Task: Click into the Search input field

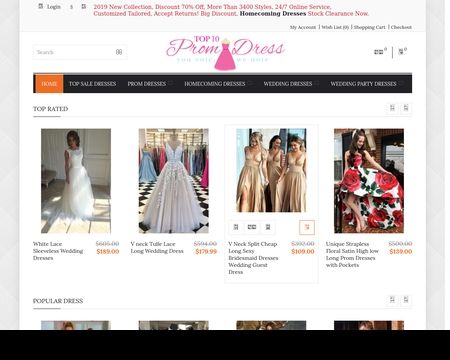Action: point(74,52)
